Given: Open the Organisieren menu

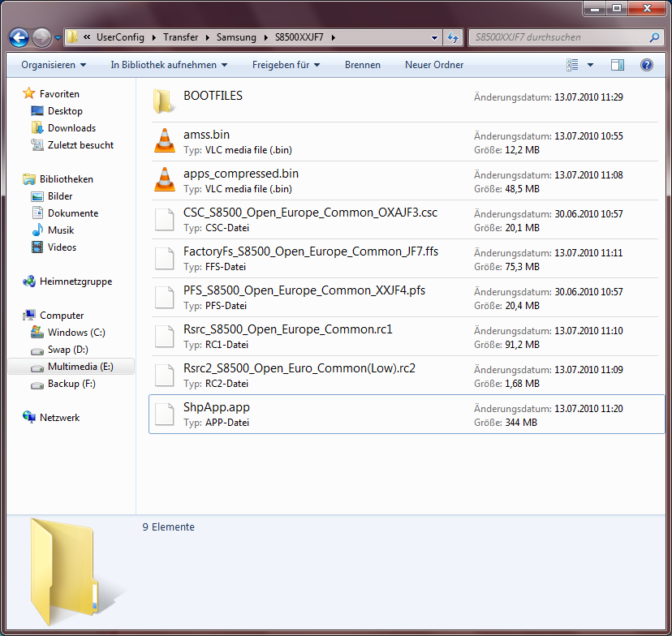Looking at the screenshot, I should point(54,65).
